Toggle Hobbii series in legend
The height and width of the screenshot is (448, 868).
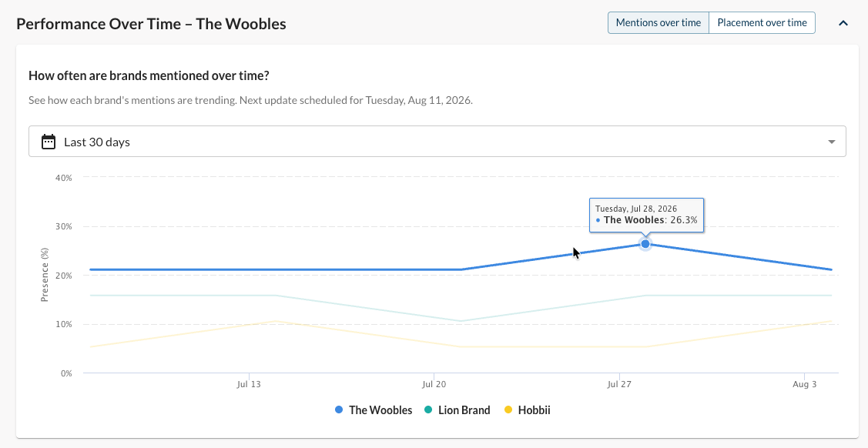(528, 410)
